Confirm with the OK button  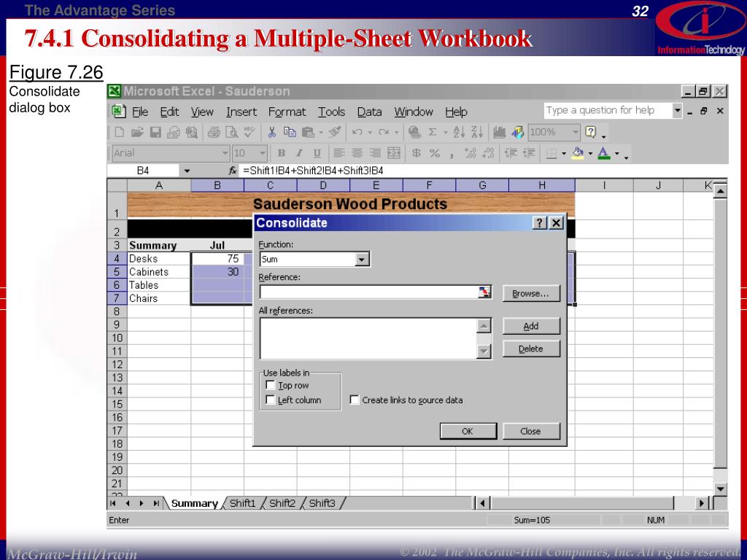coord(468,431)
